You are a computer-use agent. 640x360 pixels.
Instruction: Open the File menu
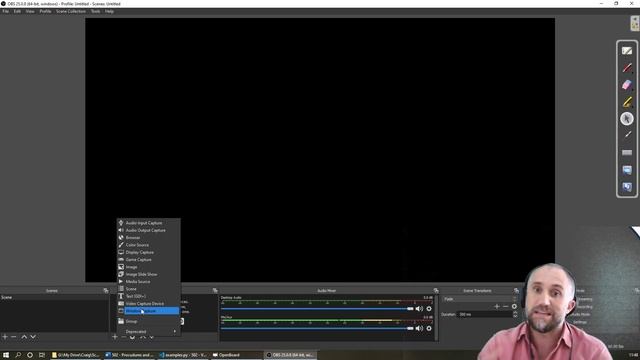(x=5, y=11)
